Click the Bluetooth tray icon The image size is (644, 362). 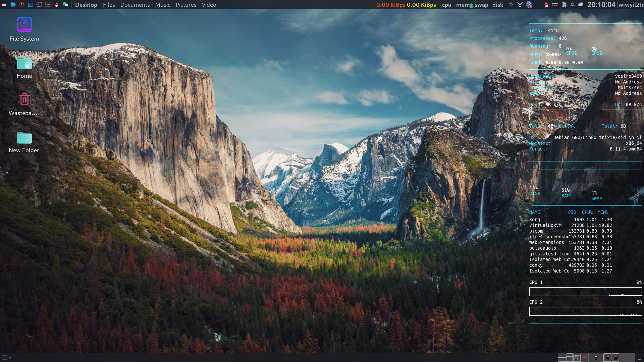(529, 4)
